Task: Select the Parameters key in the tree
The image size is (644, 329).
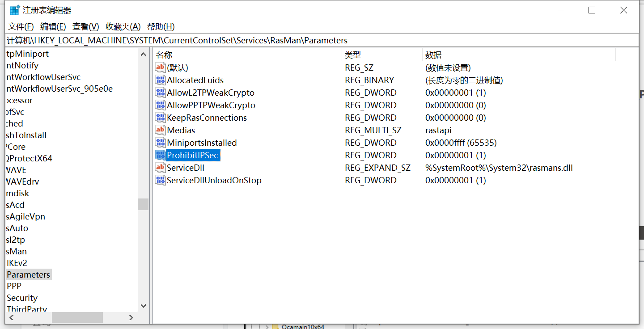Action: [x=29, y=274]
